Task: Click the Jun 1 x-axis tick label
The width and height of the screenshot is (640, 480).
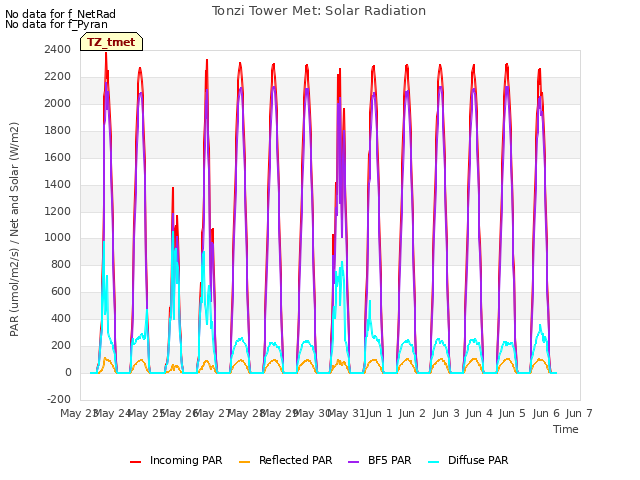Action: pos(379,413)
